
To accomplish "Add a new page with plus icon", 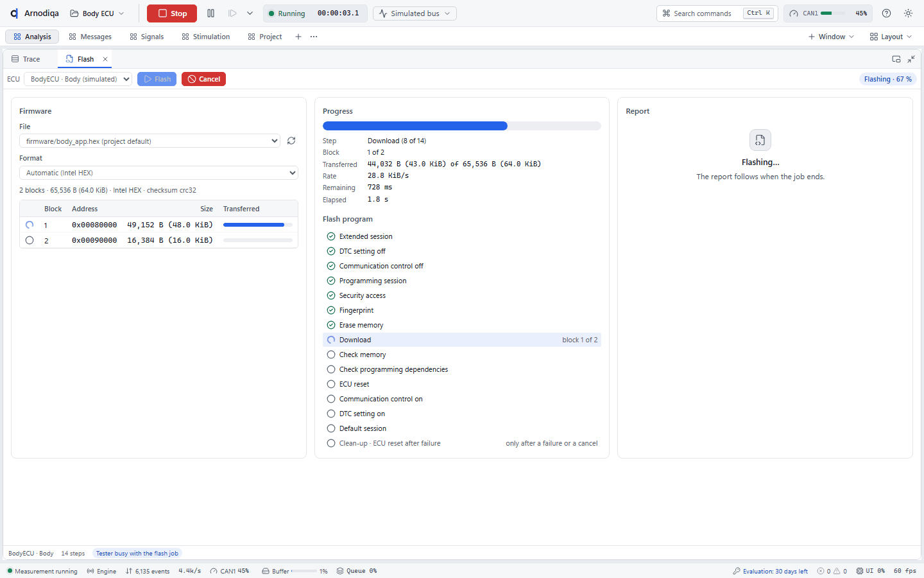I will 298,37.
